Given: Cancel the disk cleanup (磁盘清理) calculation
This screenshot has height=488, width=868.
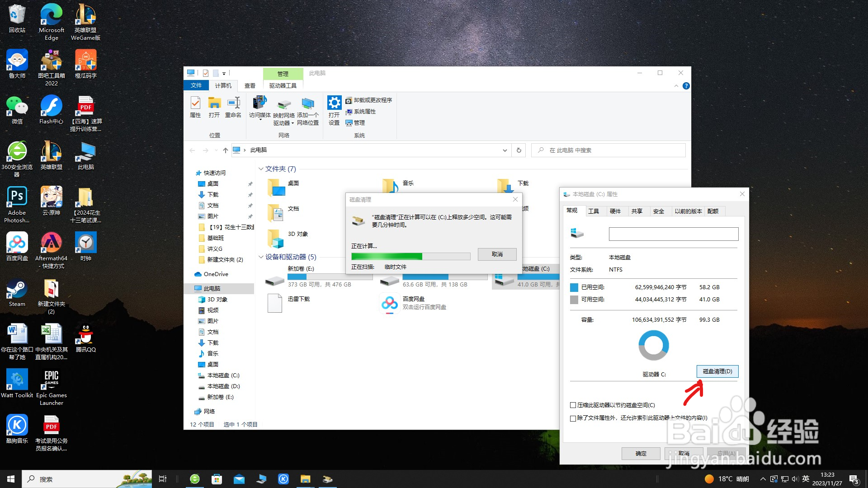Looking at the screenshot, I should (x=497, y=254).
